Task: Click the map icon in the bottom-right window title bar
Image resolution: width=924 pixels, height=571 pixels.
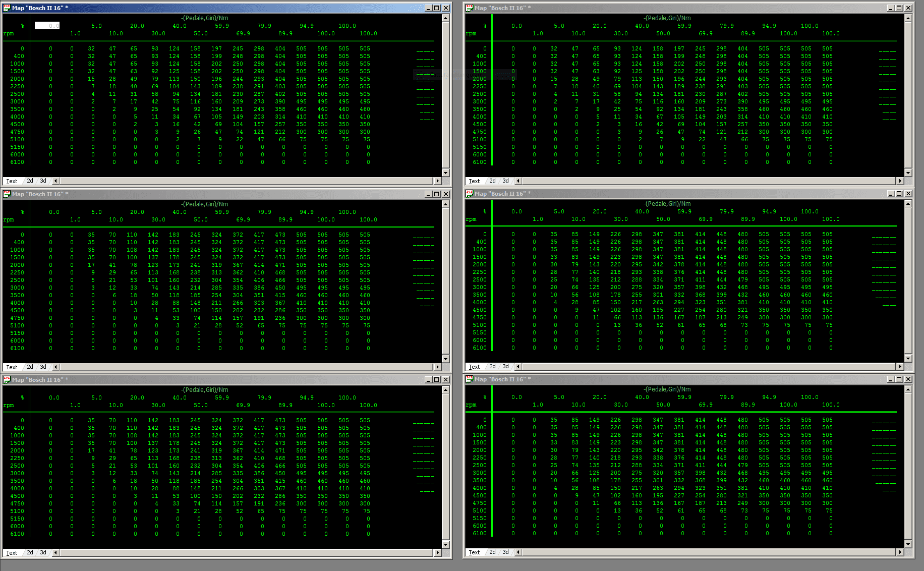Action: [470, 379]
